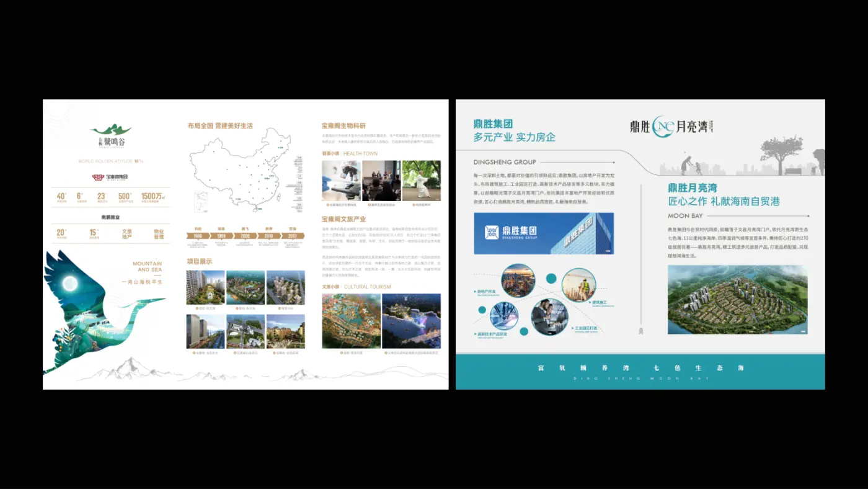The height and width of the screenshot is (489, 868).
Task: Select the laboratory microscope photo
Action: pyautogui.click(x=341, y=181)
